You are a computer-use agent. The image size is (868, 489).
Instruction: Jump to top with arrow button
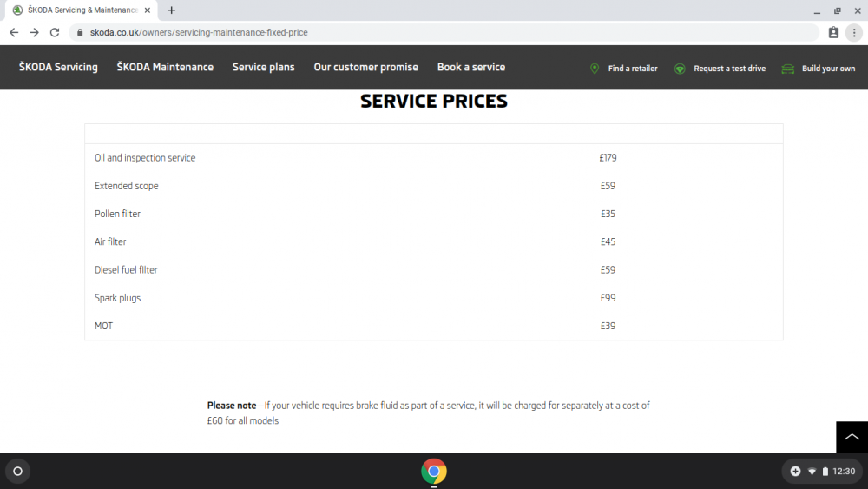pyautogui.click(x=852, y=437)
